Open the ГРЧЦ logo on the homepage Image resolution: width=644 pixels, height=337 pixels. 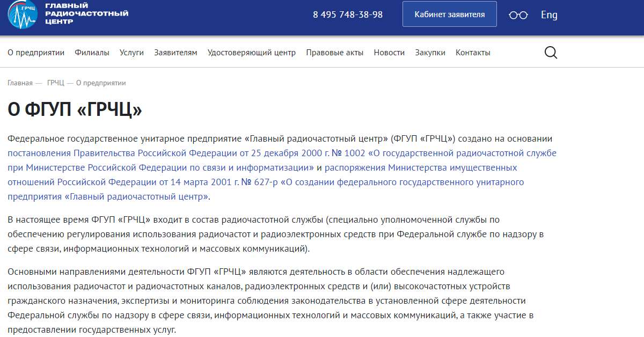(x=21, y=14)
